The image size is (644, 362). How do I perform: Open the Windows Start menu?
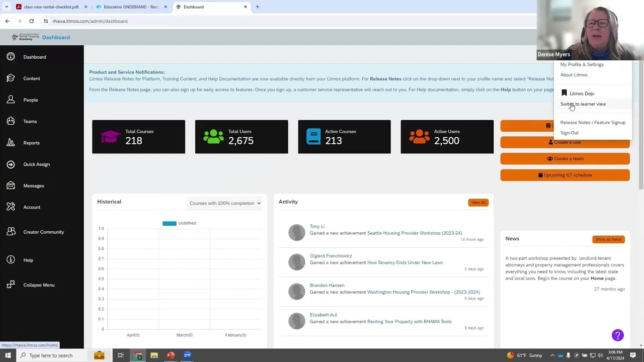[x=8, y=355]
